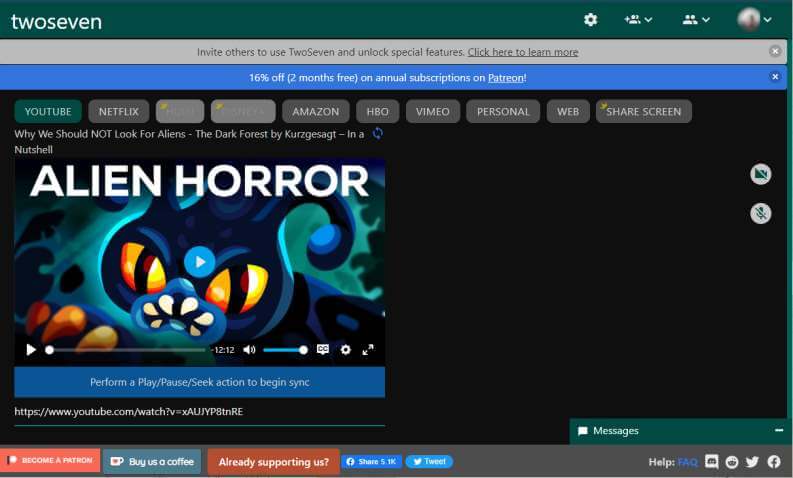Select the PERSONAL source tab

[x=503, y=111]
